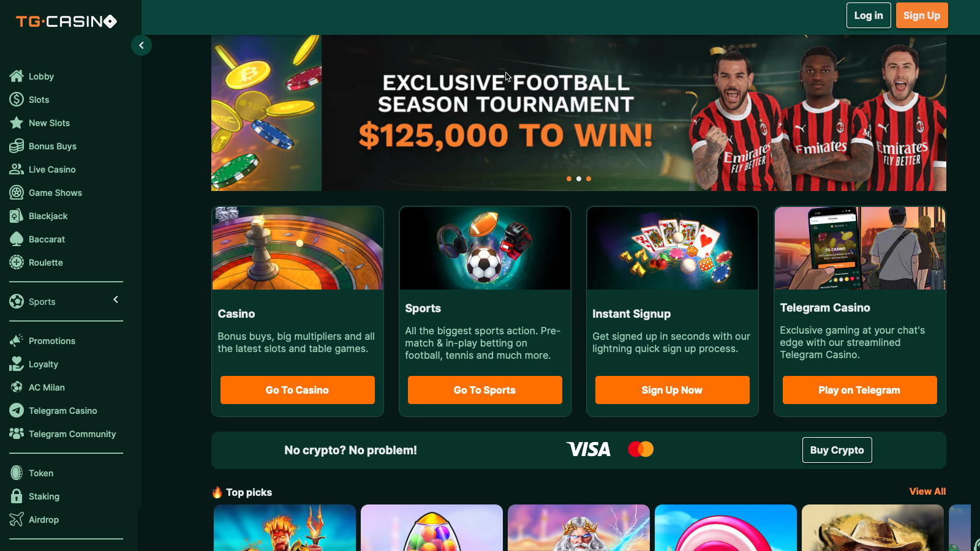Select the Slots dollar icon

(x=17, y=99)
